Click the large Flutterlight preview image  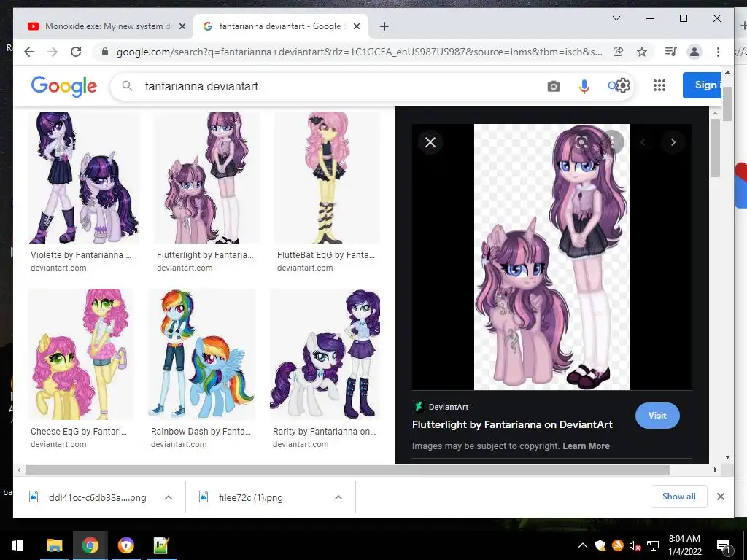coord(551,257)
